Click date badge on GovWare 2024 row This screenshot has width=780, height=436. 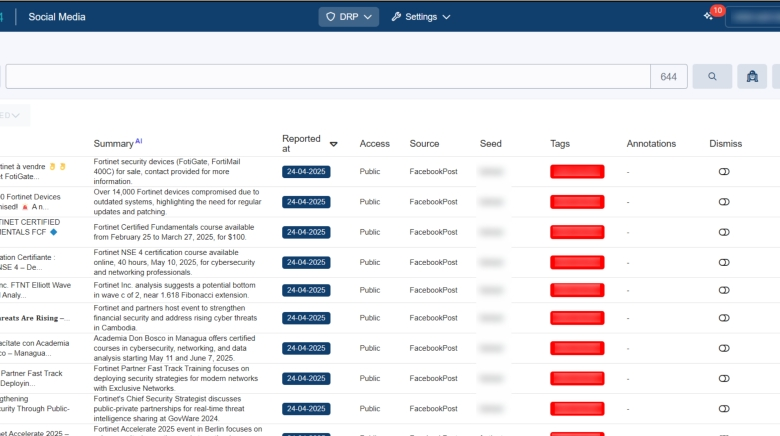(x=306, y=409)
